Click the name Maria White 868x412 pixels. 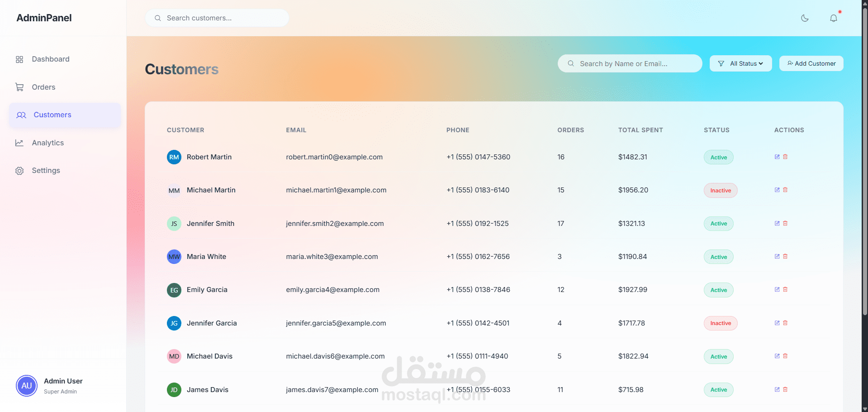coord(206,257)
